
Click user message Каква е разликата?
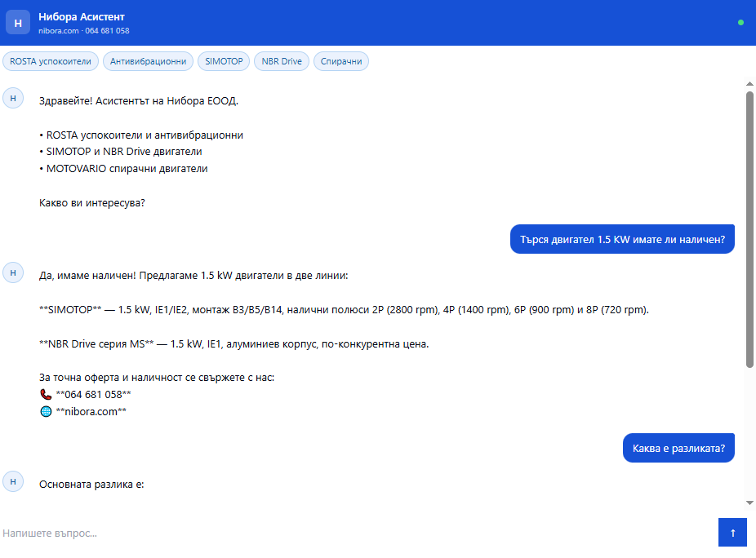click(679, 448)
